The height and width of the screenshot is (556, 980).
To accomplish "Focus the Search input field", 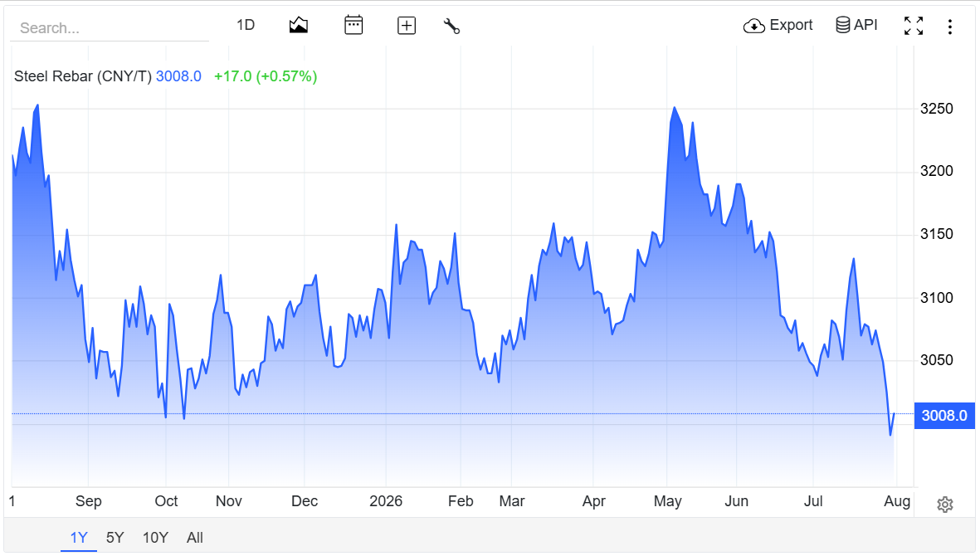I will 110,28.
